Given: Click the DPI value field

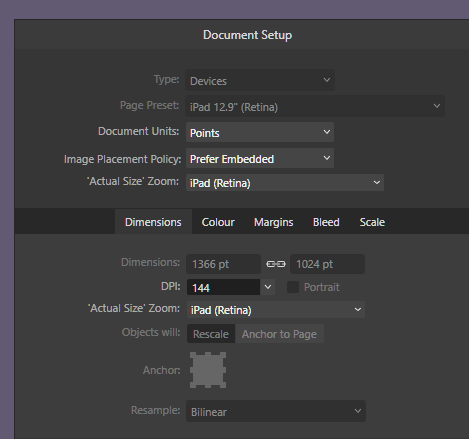Looking at the screenshot, I should [x=223, y=287].
